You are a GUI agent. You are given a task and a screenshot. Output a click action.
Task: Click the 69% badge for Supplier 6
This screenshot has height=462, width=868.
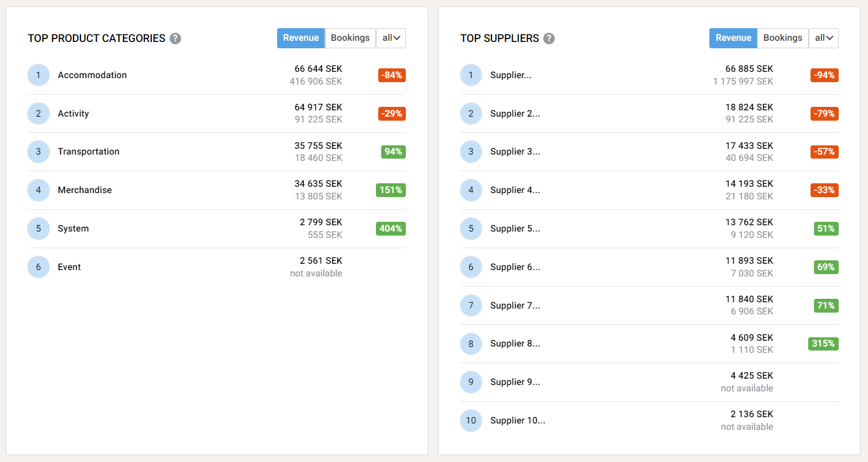(x=826, y=267)
